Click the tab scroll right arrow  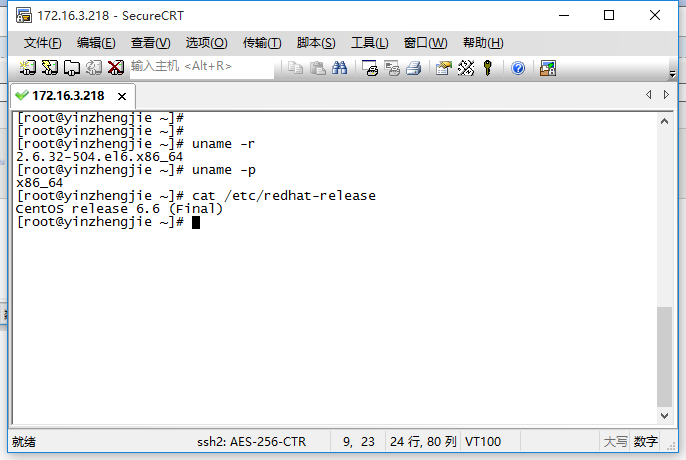pyautogui.click(x=666, y=95)
